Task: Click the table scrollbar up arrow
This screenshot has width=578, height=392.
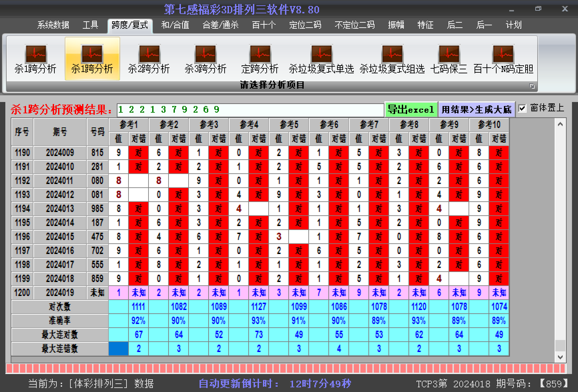Action: point(560,124)
